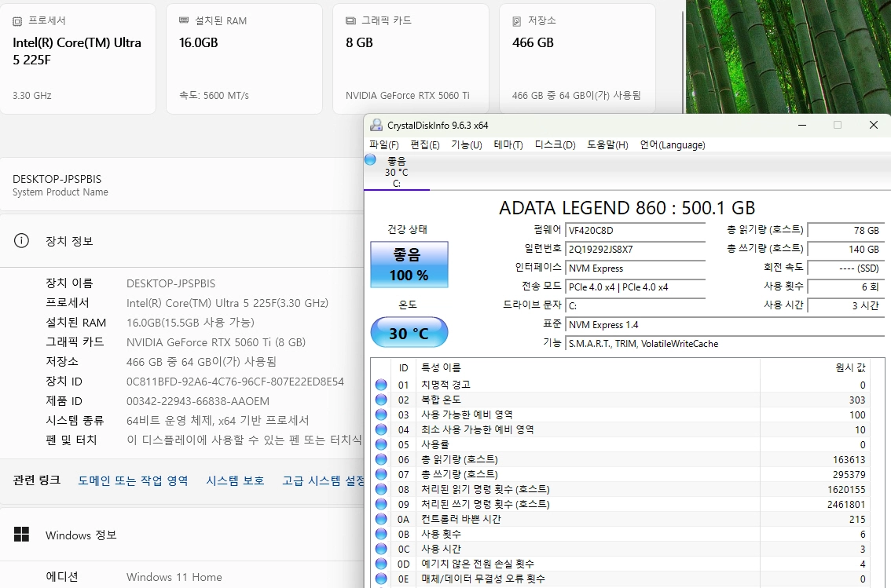Image resolution: width=891 pixels, height=588 pixels.
Task: Click the blue status orb for 치명적 경고
Action: point(381,385)
